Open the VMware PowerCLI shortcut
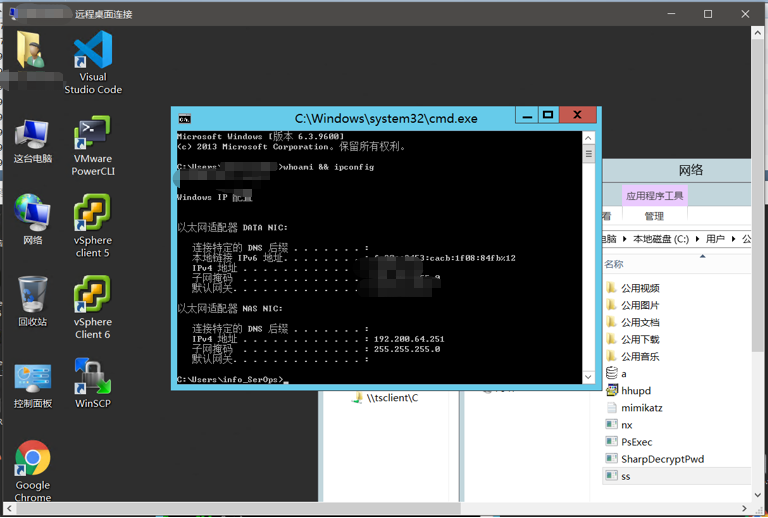This screenshot has width=768, height=518. [93, 135]
